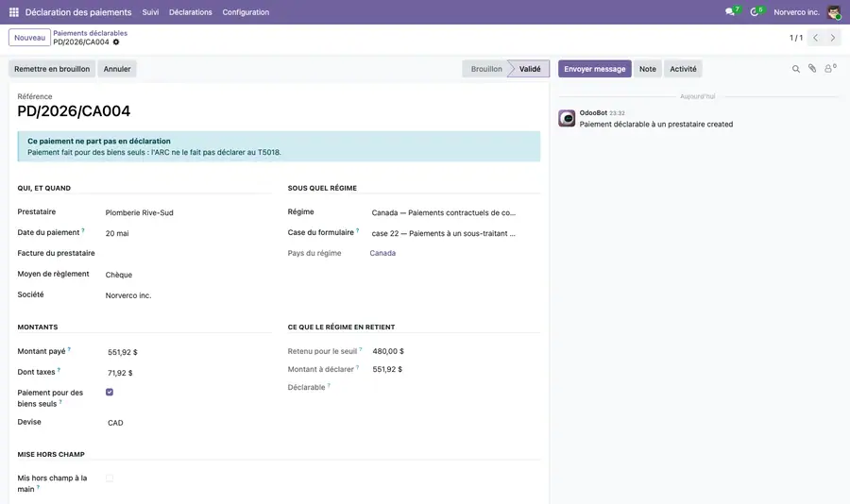Click the Annuler button
Image resolution: width=850 pixels, height=504 pixels.
[x=117, y=69]
